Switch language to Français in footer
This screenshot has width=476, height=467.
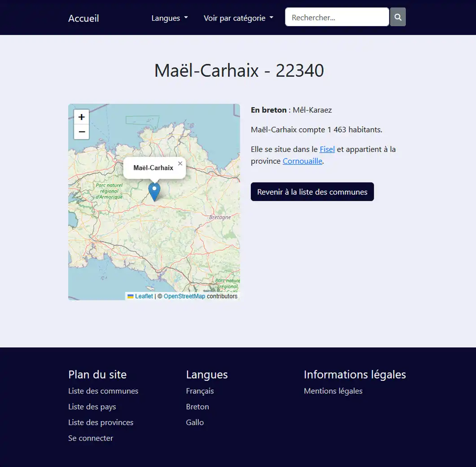click(200, 391)
